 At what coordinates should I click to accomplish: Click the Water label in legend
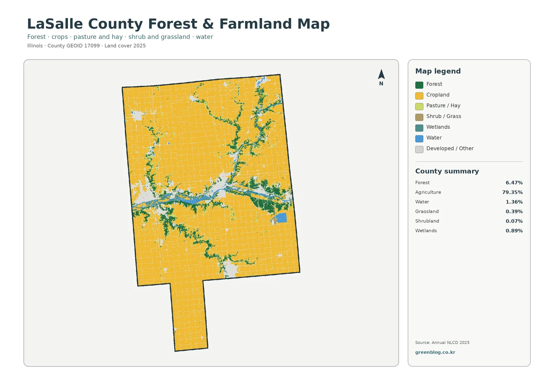coord(434,138)
